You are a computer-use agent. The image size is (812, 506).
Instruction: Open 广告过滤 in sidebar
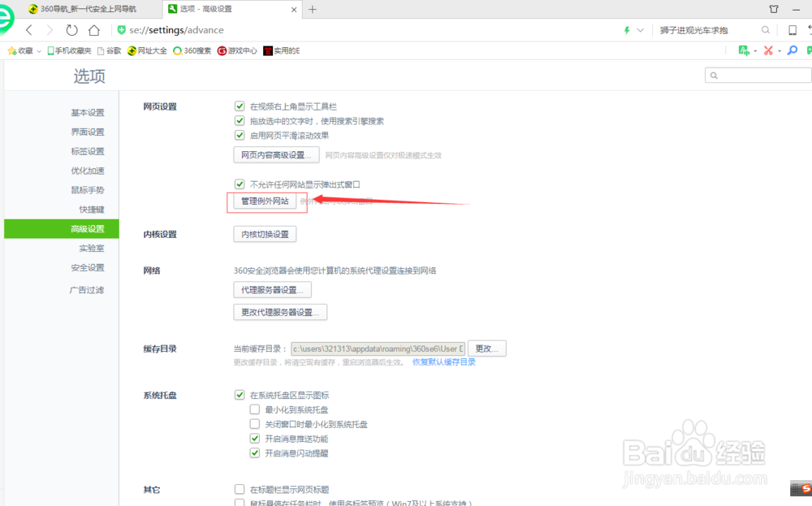click(x=87, y=290)
